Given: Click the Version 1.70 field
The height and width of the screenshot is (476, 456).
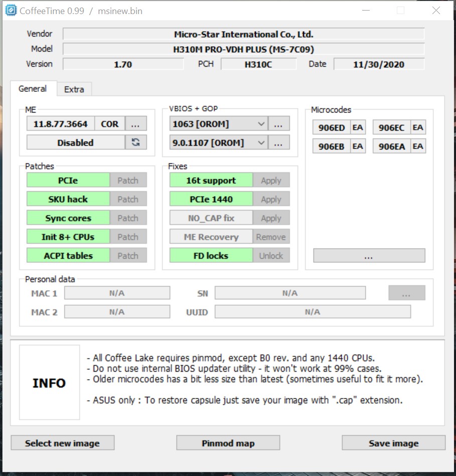Looking at the screenshot, I should click(123, 64).
